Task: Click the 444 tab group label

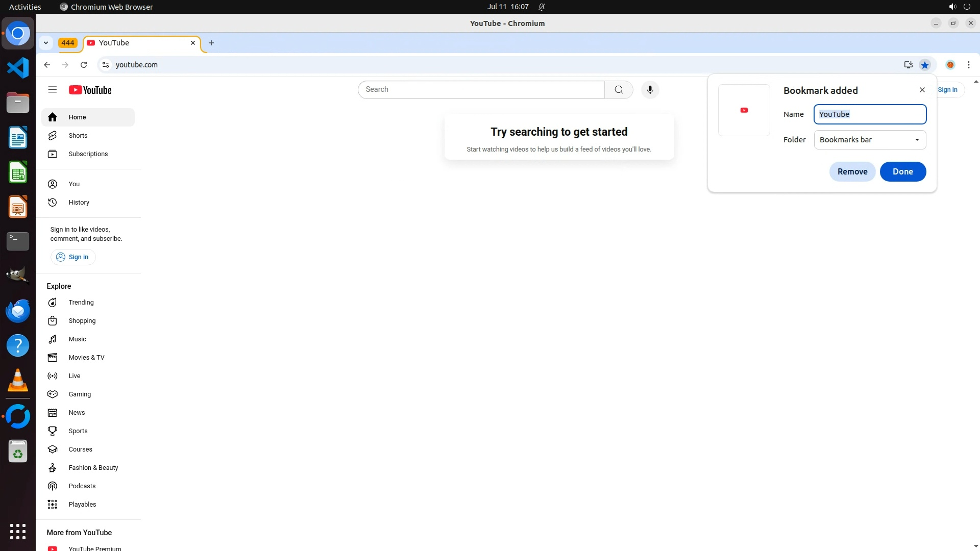Action: point(68,43)
